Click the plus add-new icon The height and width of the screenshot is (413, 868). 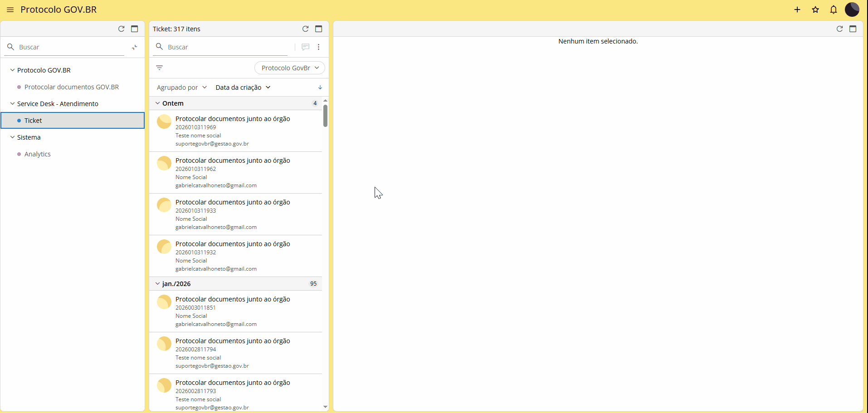click(x=797, y=10)
